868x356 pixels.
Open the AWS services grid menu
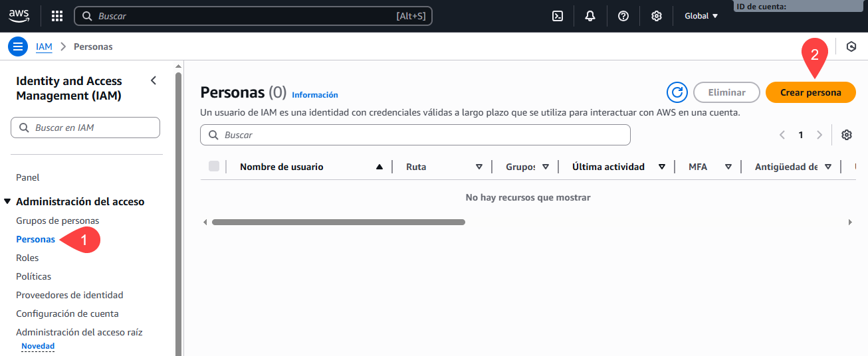pos(57,16)
